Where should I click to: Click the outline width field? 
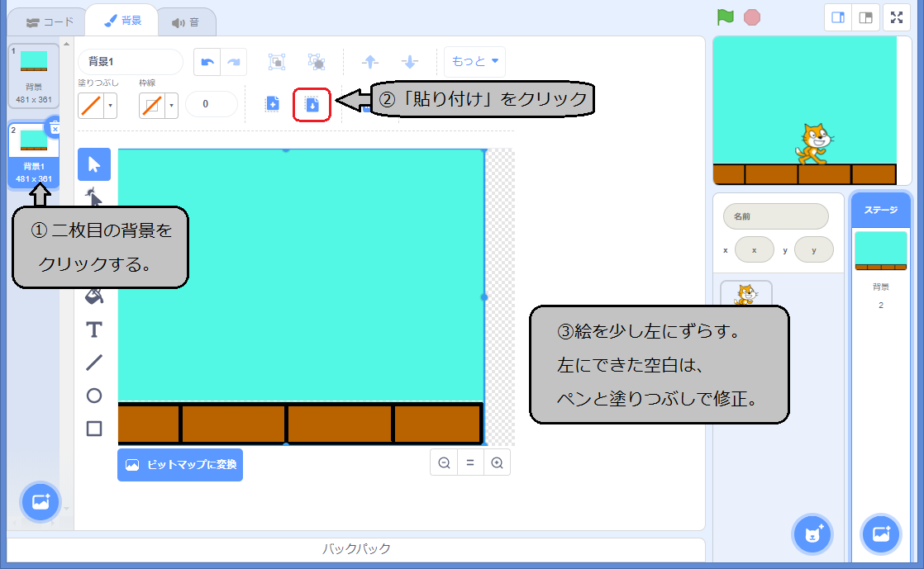click(x=211, y=104)
